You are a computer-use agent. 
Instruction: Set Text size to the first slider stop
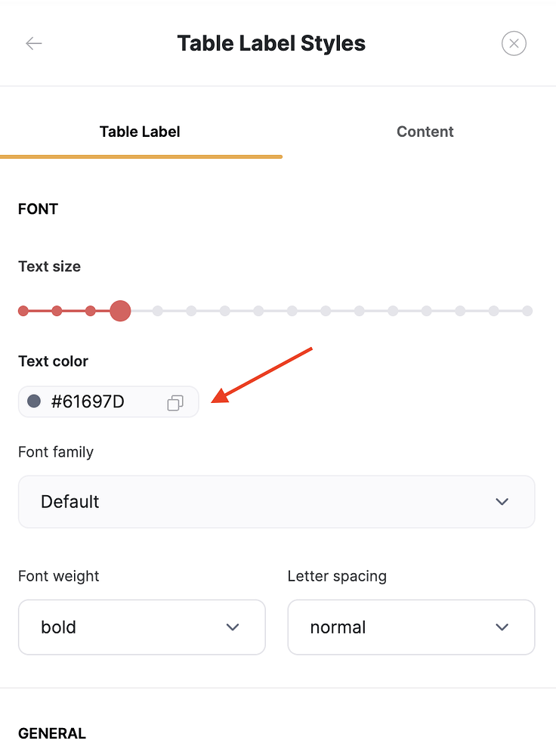pyautogui.click(x=23, y=311)
